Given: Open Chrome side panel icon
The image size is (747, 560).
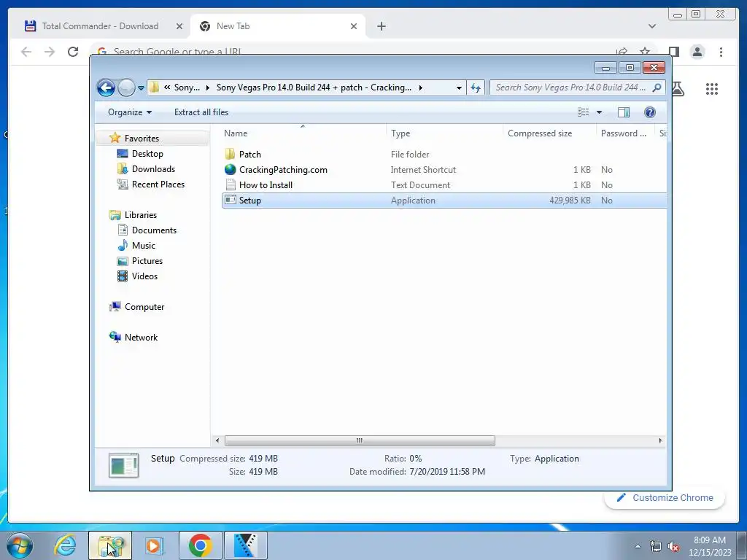Looking at the screenshot, I should [x=673, y=52].
